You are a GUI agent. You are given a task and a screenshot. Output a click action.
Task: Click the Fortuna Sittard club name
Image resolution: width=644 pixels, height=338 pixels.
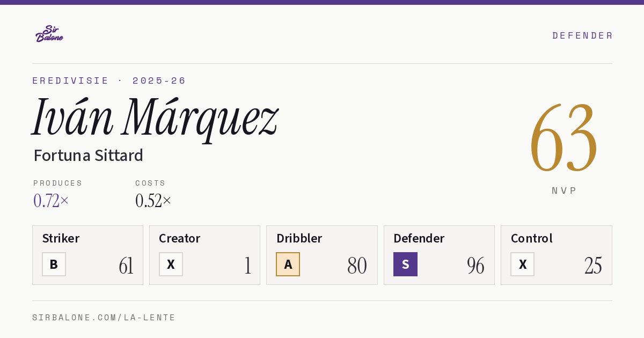click(x=88, y=156)
